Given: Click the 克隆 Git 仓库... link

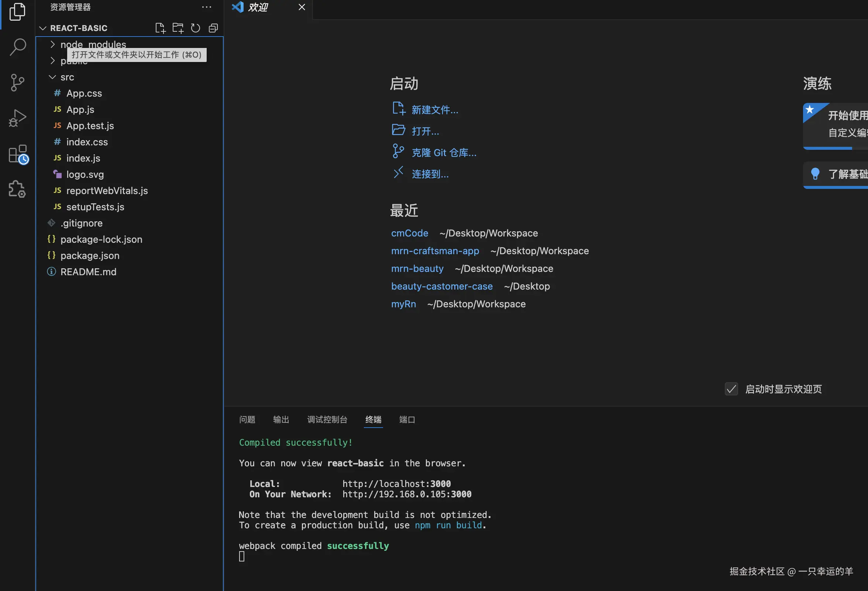Looking at the screenshot, I should coord(444,153).
